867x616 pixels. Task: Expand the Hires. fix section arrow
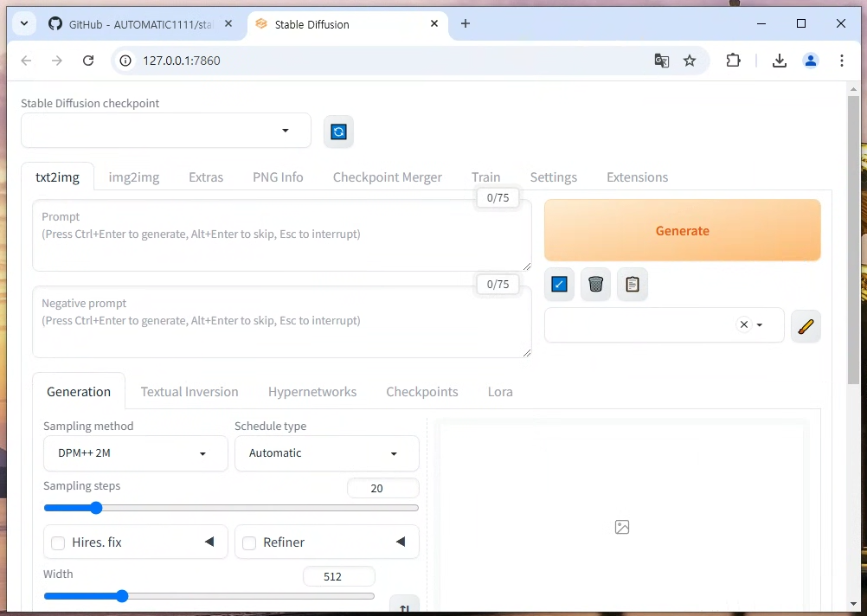[209, 542]
